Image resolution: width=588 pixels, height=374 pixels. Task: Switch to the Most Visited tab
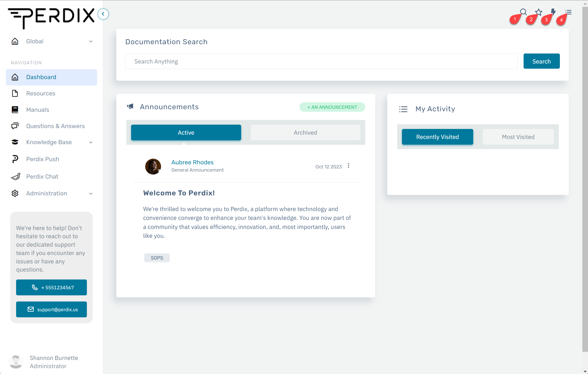(518, 137)
